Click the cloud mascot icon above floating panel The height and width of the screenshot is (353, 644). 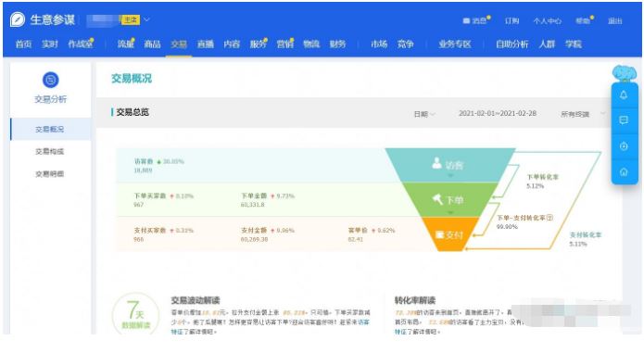(625, 73)
